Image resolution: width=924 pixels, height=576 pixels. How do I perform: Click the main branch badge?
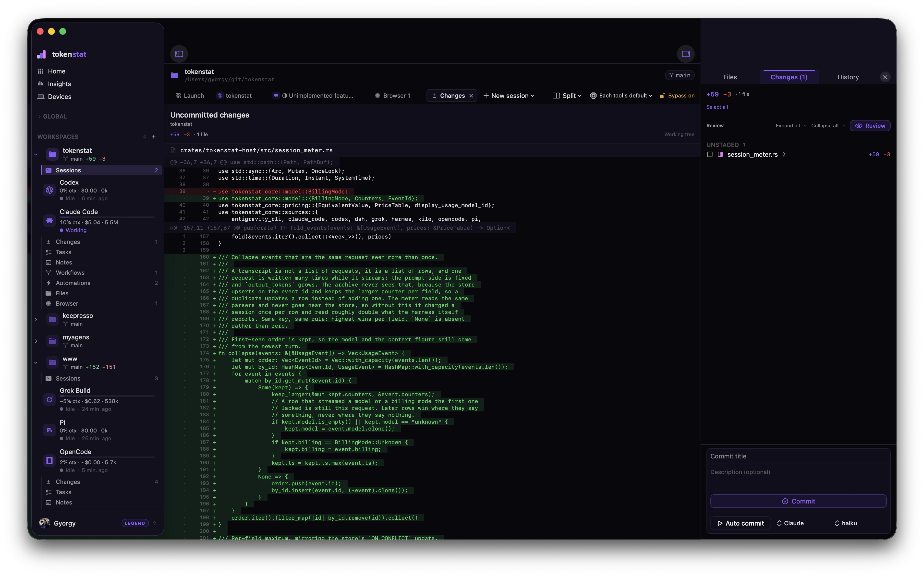[x=680, y=75]
